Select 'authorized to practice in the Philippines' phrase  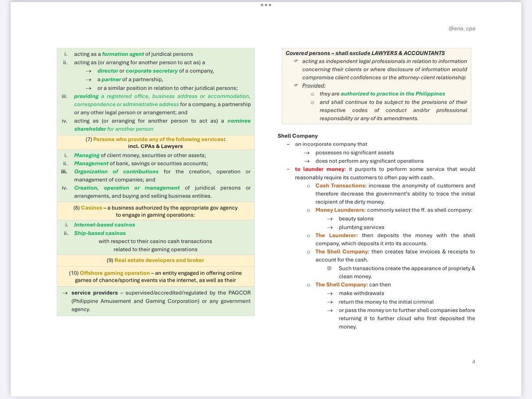(393, 94)
